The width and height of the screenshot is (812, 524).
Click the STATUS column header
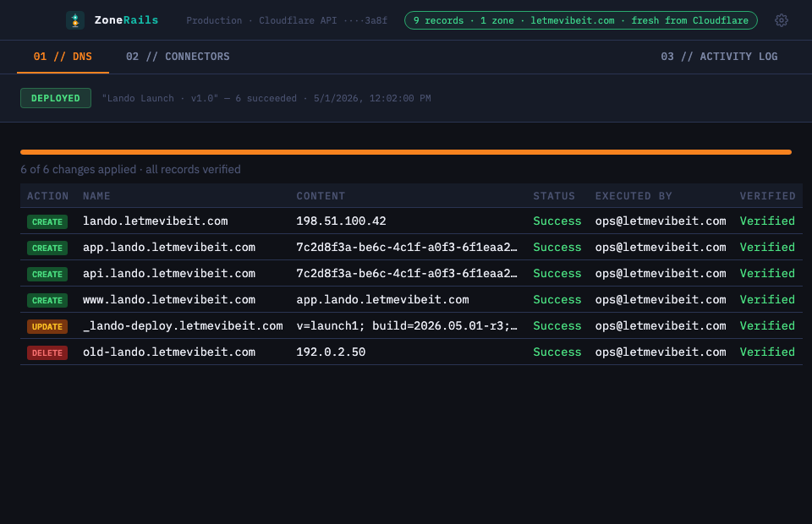[x=554, y=196]
